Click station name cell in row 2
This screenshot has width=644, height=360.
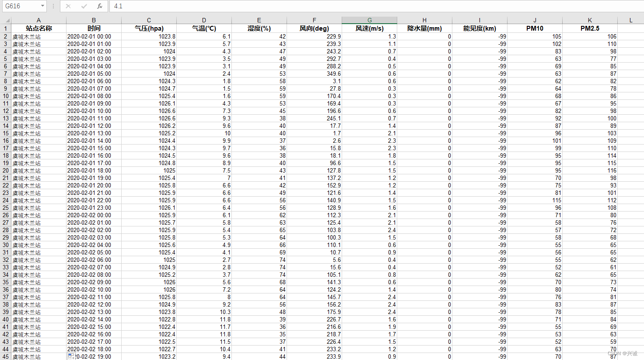(x=38, y=36)
